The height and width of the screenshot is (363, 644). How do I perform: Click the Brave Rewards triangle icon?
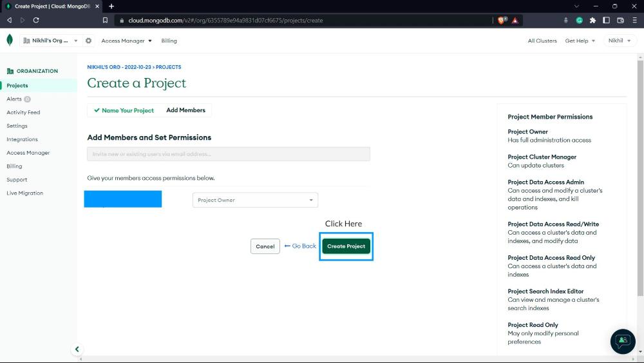pos(515,20)
